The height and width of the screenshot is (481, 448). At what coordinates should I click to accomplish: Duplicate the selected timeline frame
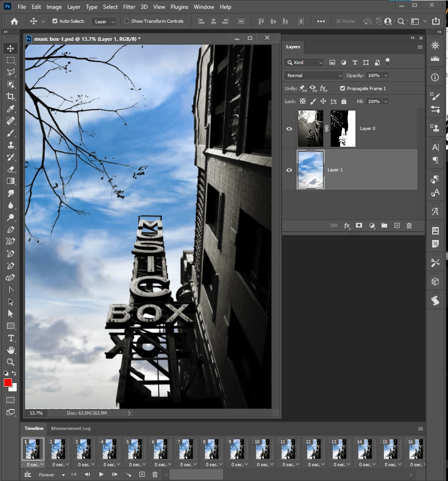coord(142,474)
